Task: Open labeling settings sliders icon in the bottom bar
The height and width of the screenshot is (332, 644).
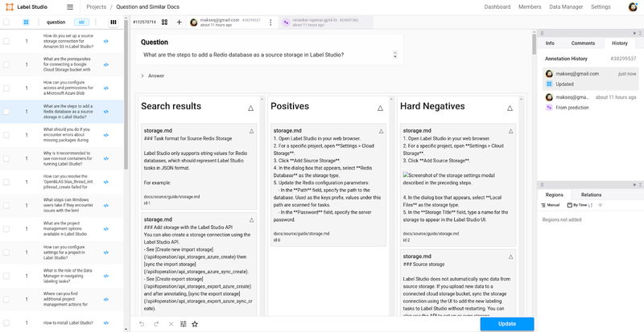Action: pyautogui.click(x=184, y=324)
